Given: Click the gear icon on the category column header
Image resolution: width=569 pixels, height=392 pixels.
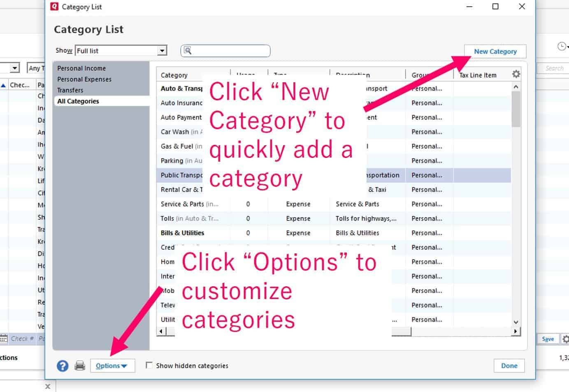Looking at the screenshot, I should pos(516,74).
